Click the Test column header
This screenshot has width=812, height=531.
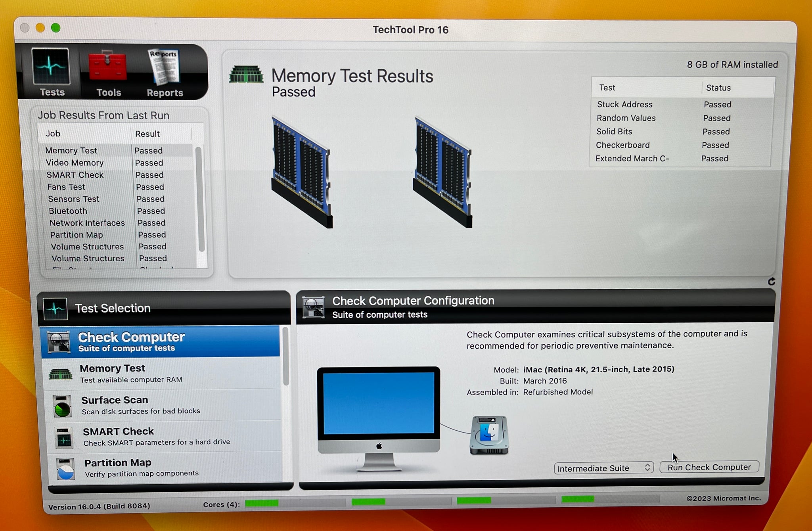point(646,88)
